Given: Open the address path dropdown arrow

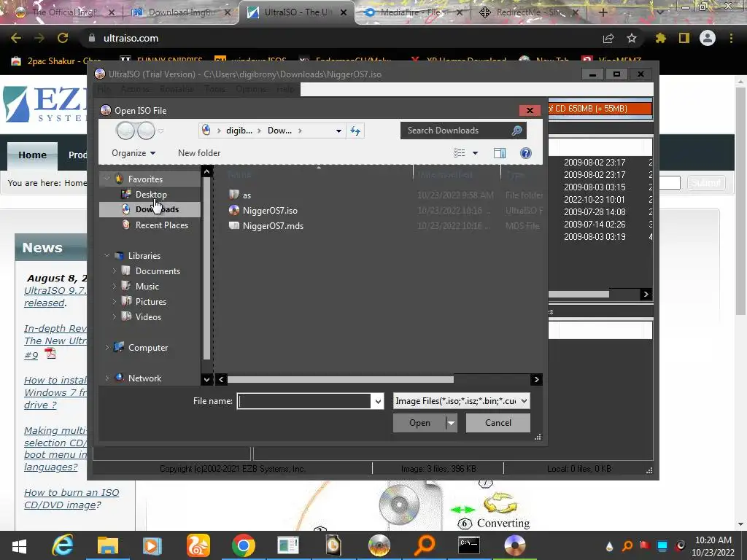Looking at the screenshot, I should click(x=338, y=131).
